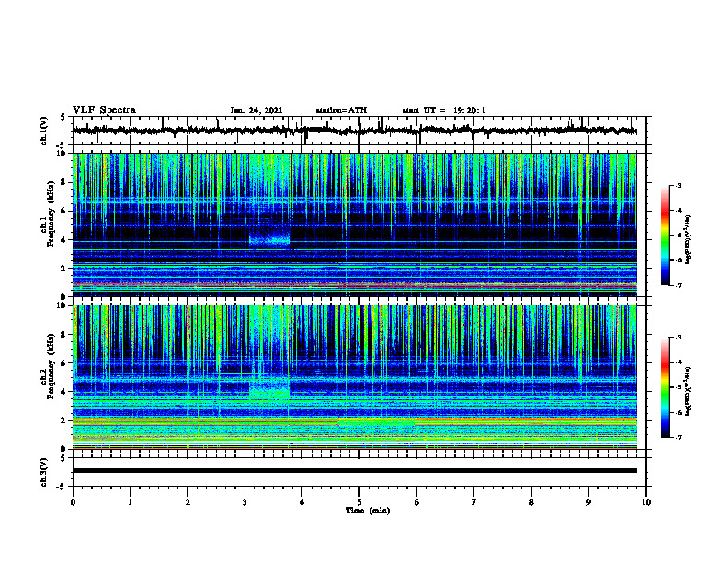The width and height of the screenshot is (728, 563).
Task: Click the "-7" label on ch.2 colorbar
Action: (x=677, y=437)
